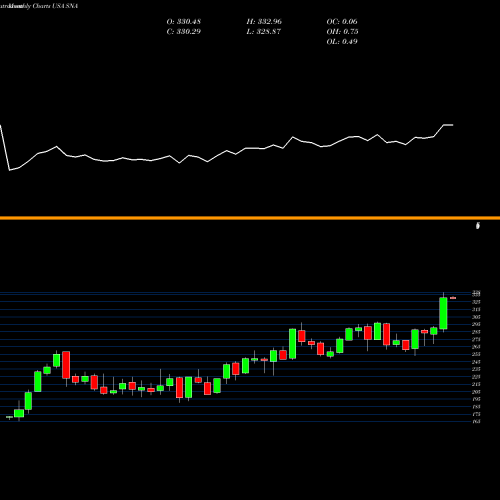This screenshot has width=500, height=500.
Task: Click the 215 price axis label
Action: click(476, 384)
